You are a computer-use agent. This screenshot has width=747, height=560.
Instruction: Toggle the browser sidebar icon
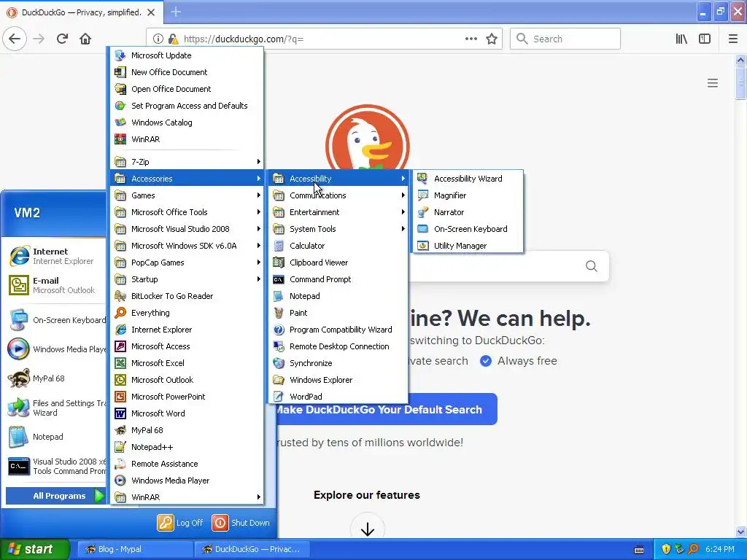pyautogui.click(x=705, y=39)
